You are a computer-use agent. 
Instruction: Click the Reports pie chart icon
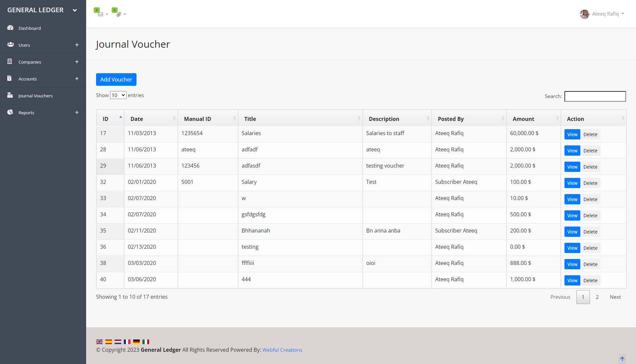tap(10, 112)
